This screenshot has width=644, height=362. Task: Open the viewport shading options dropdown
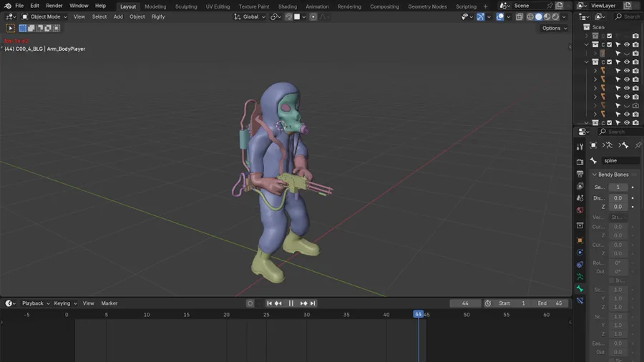pos(564,17)
